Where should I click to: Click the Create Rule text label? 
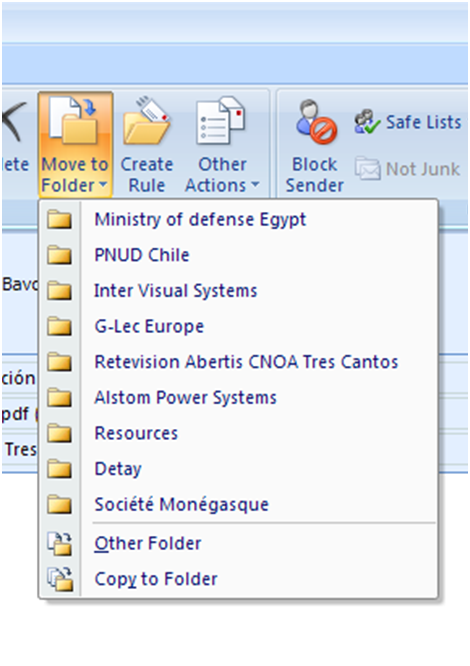pyautogui.click(x=147, y=175)
